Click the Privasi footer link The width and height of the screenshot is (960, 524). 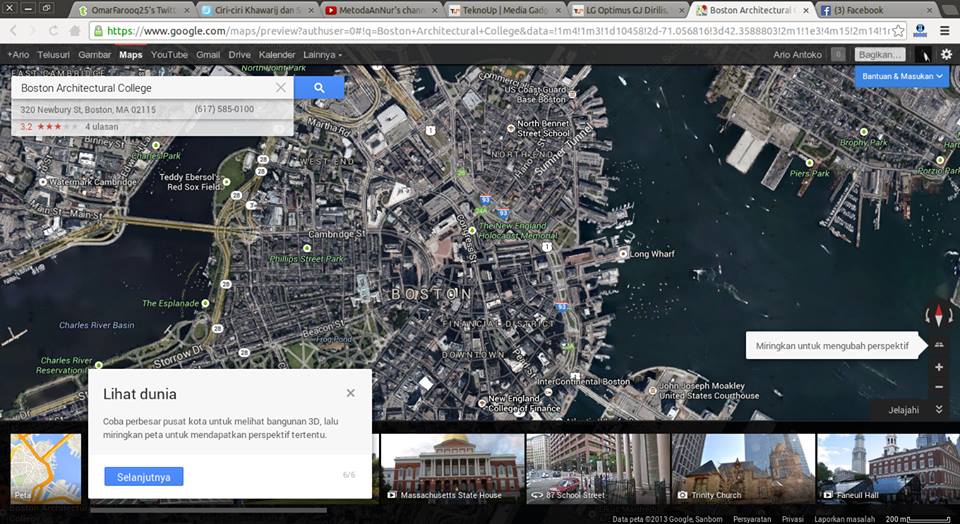tap(792, 518)
